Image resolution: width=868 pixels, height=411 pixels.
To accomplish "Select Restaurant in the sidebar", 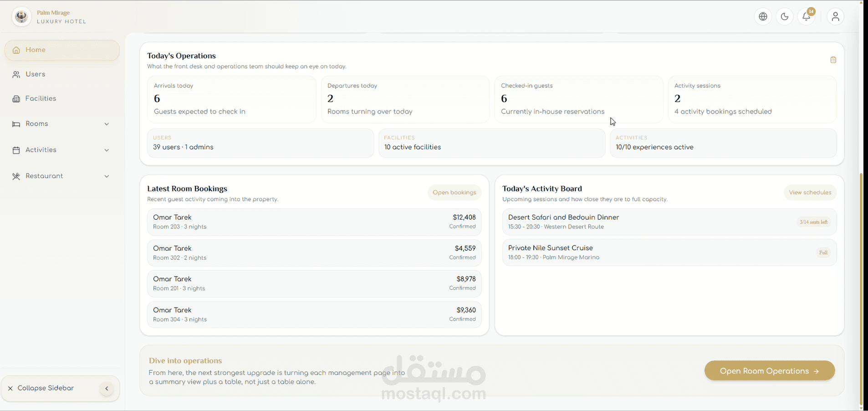I will (62, 176).
